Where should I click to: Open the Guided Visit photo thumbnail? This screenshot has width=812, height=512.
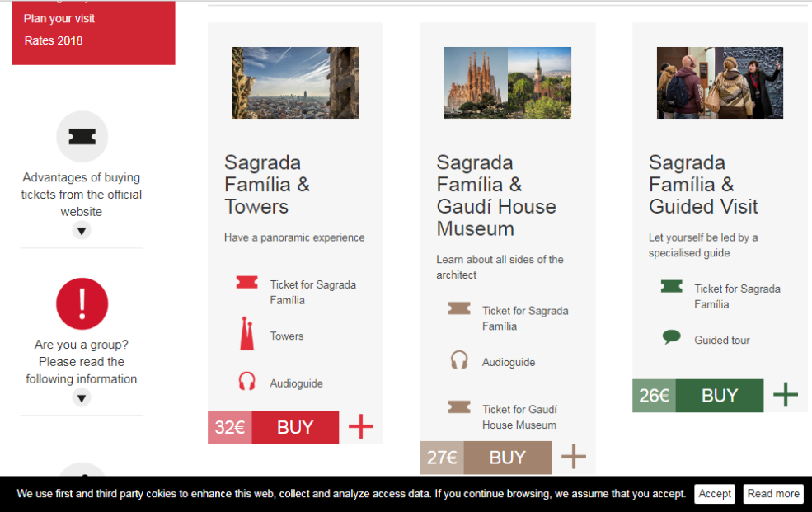pyautogui.click(x=720, y=82)
